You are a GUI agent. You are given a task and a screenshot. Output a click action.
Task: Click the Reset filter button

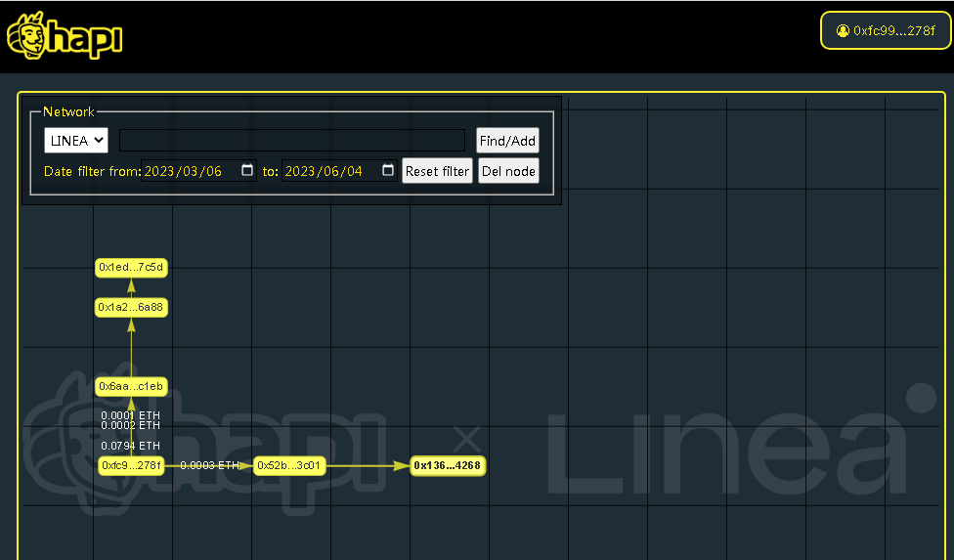tap(437, 171)
